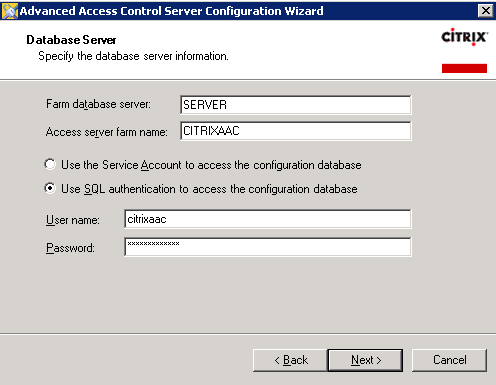Click the Citrix logo
496x385 pixels.
(464, 37)
